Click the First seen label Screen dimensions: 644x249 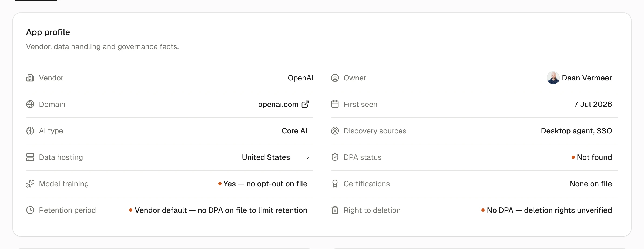click(360, 105)
